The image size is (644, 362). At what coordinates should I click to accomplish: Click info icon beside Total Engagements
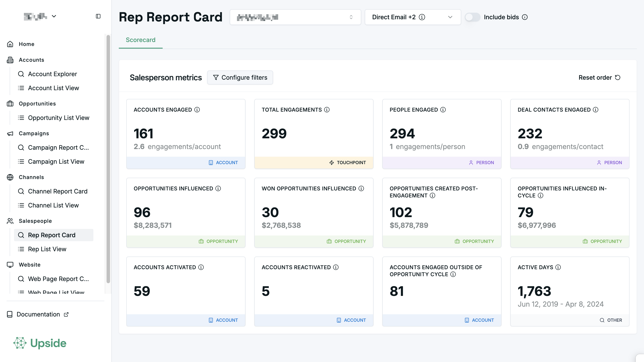coord(327,110)
